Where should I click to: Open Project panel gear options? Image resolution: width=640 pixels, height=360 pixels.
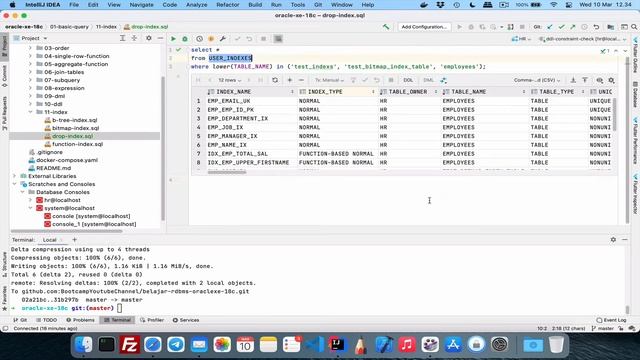pyautogui.click(x=149, y=38)
